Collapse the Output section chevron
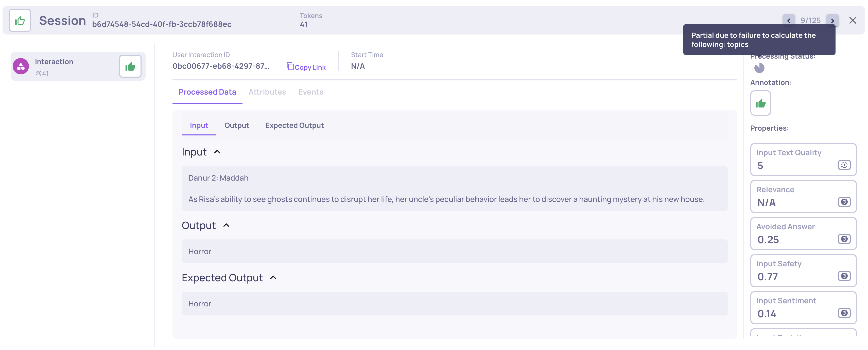This screenshot has width=868, height=350. coord(227,225)
